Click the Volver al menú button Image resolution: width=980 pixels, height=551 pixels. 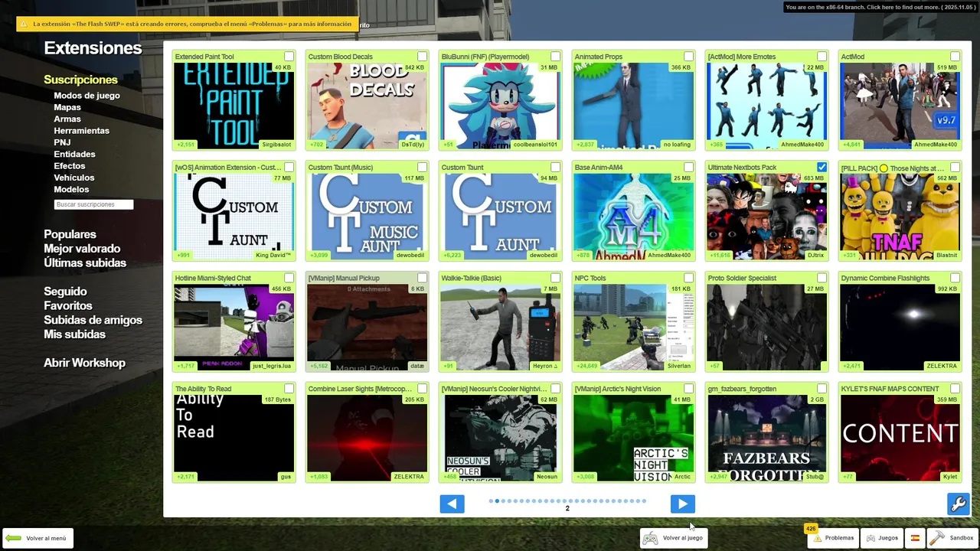[39, 538]
